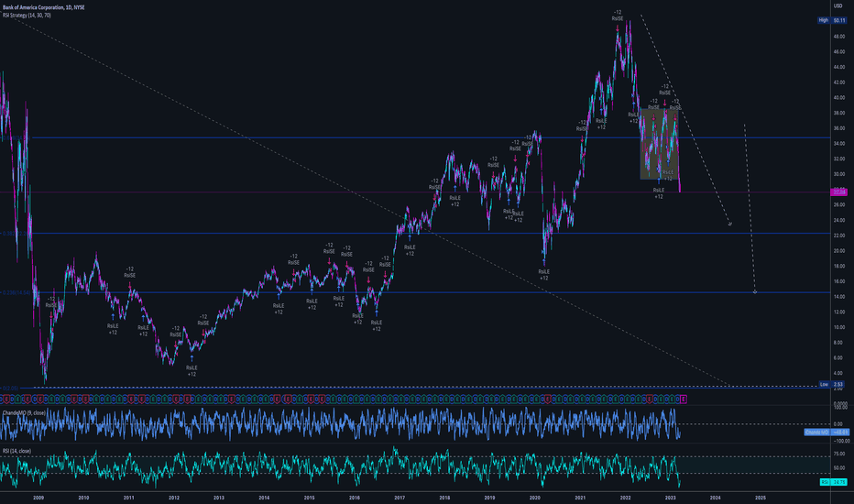Click the RSI 24.75 value tag
Screen dimensions: 854x504
(834, 482)
